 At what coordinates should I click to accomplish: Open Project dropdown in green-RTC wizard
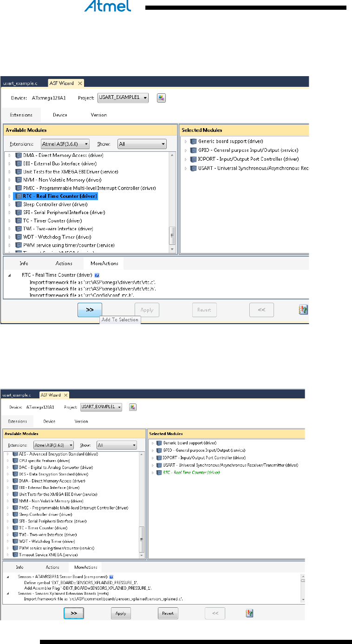pyautogui.click(x=101, y=407)
